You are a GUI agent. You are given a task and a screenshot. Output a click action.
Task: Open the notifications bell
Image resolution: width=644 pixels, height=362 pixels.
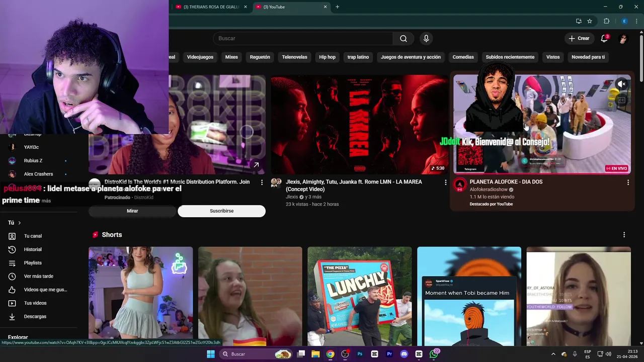[x=604, y=39]
